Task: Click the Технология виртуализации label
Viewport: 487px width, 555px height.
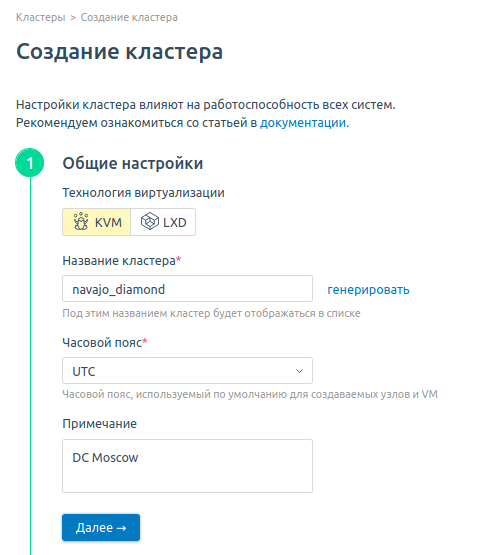Action: 143,193
